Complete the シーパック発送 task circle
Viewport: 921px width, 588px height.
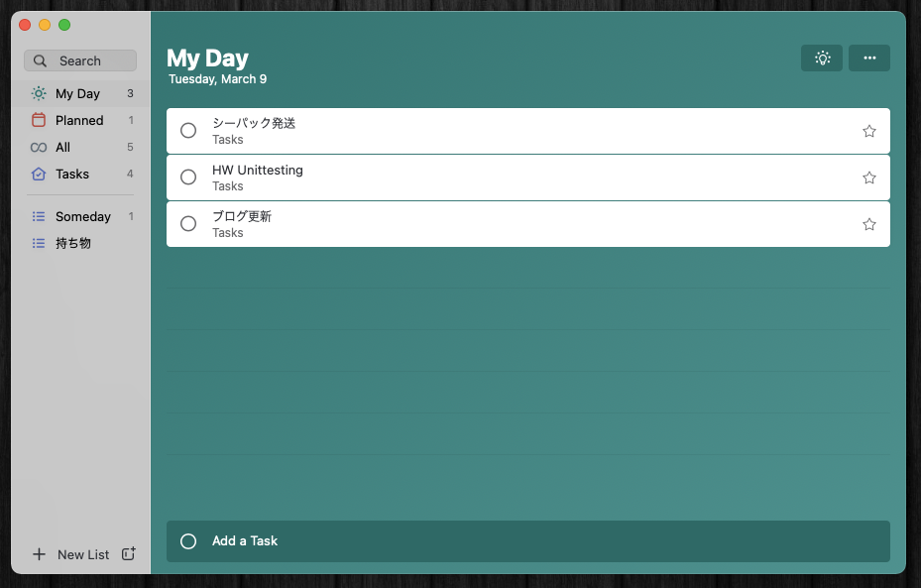click(188, 131)
